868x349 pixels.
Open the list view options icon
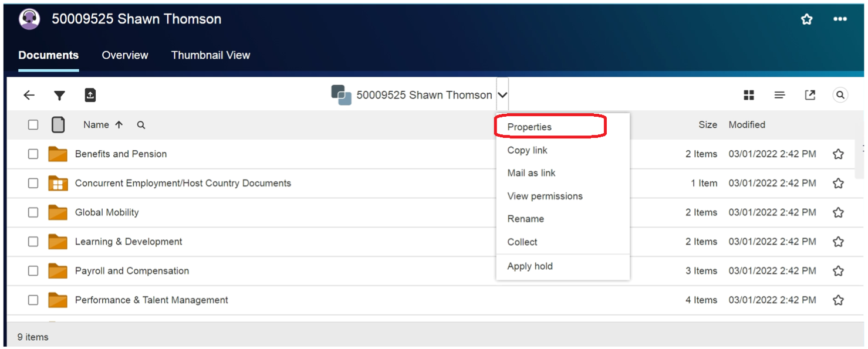(x=779, y=95)
